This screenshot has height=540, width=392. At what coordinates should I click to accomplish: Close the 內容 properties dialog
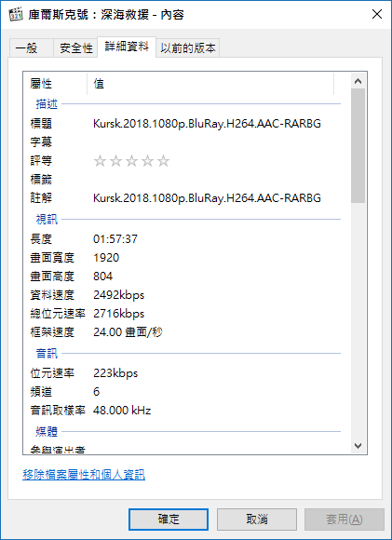[x=377, y=15]
